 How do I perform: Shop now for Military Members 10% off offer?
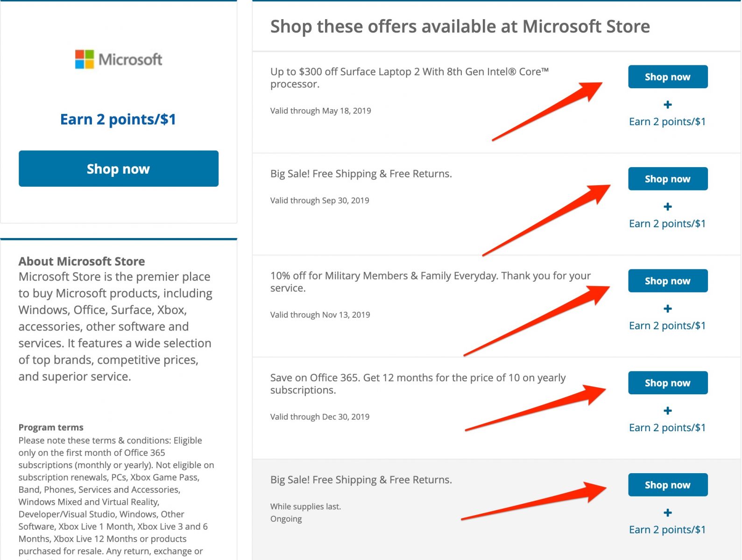point(668,281)
